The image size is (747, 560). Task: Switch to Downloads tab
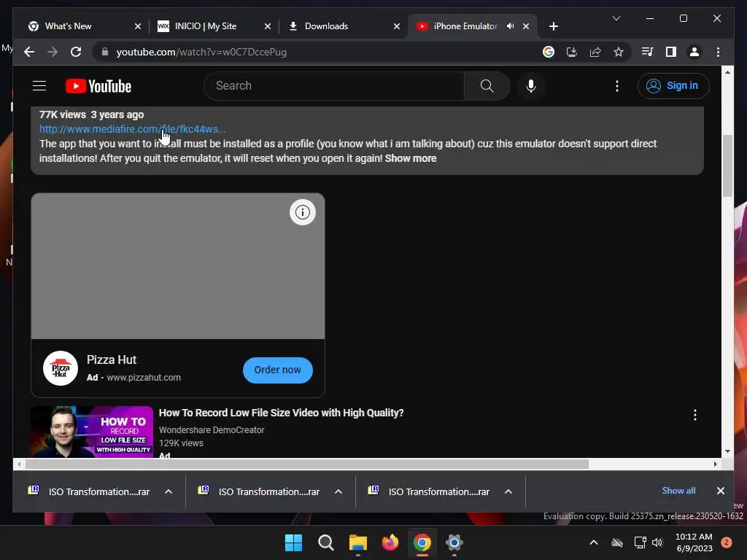coord(326,26)
